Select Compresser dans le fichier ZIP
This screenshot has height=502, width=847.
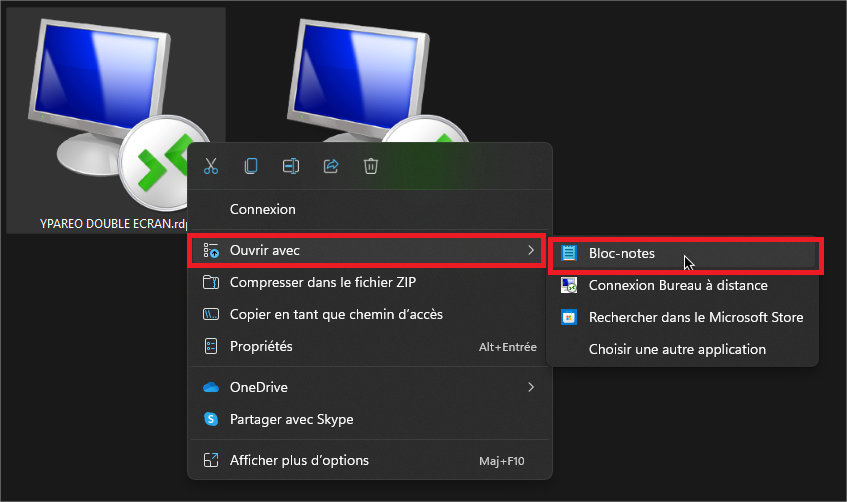pos(322,282)
